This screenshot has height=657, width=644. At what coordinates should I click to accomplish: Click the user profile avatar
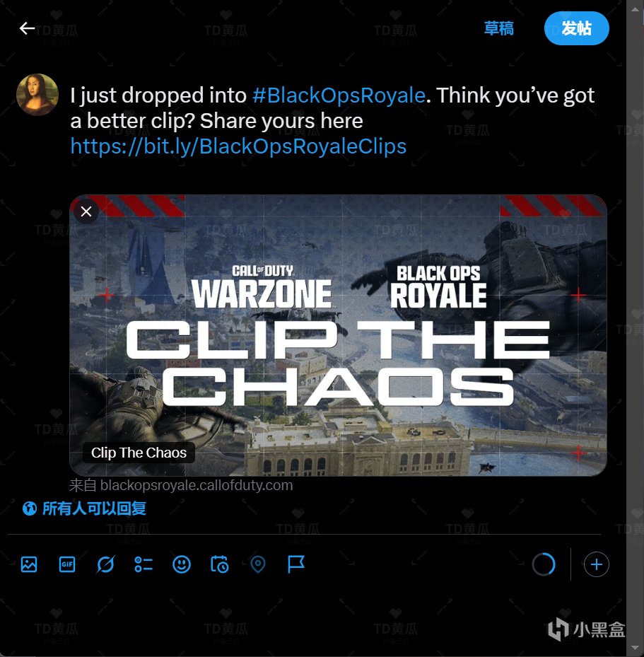coord(37,95)
